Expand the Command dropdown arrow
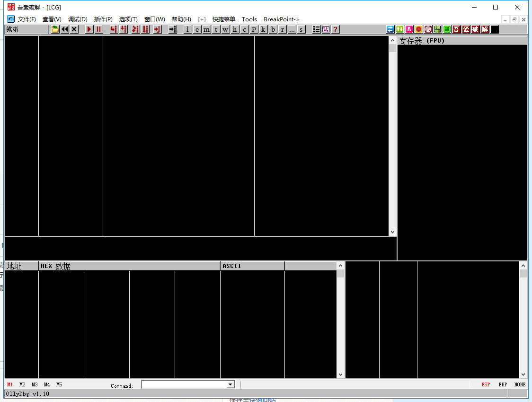This screenshot has width=532, height=402. pos(231,384)
